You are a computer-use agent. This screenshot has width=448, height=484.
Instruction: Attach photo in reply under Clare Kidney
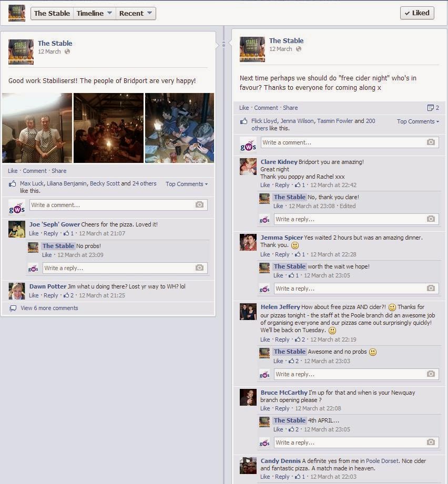pos(431,219)
